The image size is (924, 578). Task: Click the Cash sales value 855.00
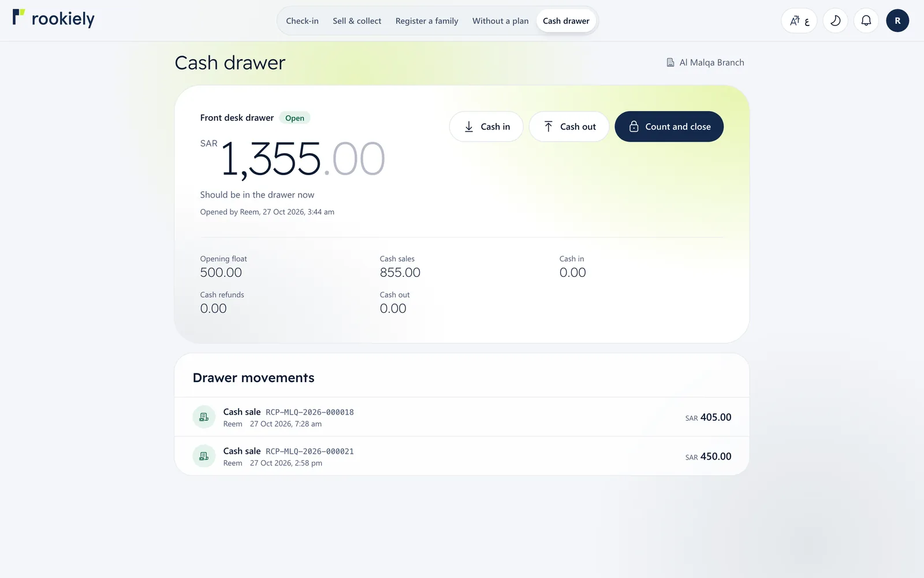click(400, 273)
